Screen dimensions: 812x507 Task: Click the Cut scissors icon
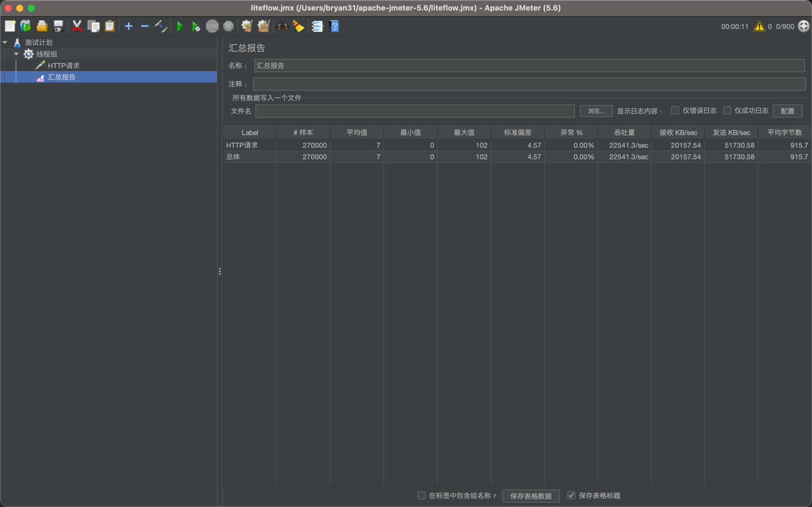coord(77,27)
